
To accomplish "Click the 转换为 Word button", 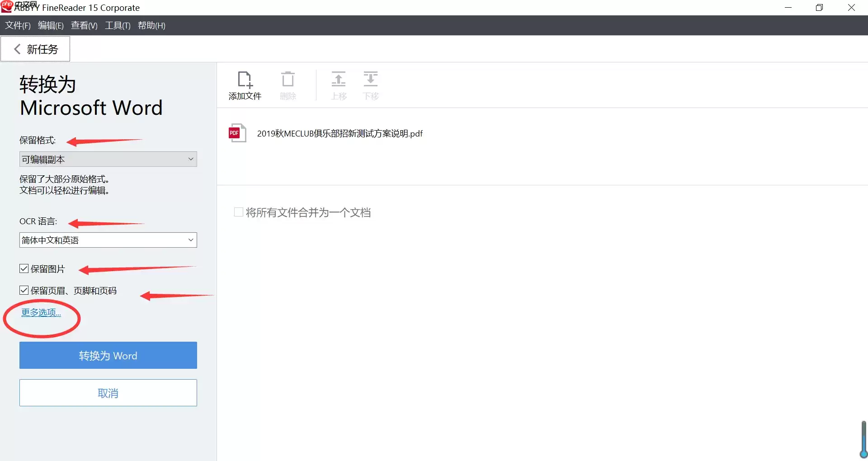I will tap(108, 355).
